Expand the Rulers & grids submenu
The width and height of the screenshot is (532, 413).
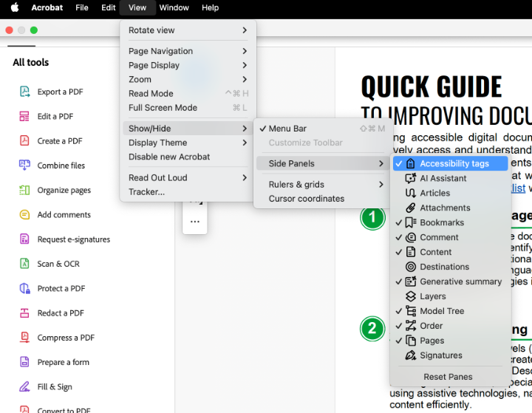[x=322, y=184]
